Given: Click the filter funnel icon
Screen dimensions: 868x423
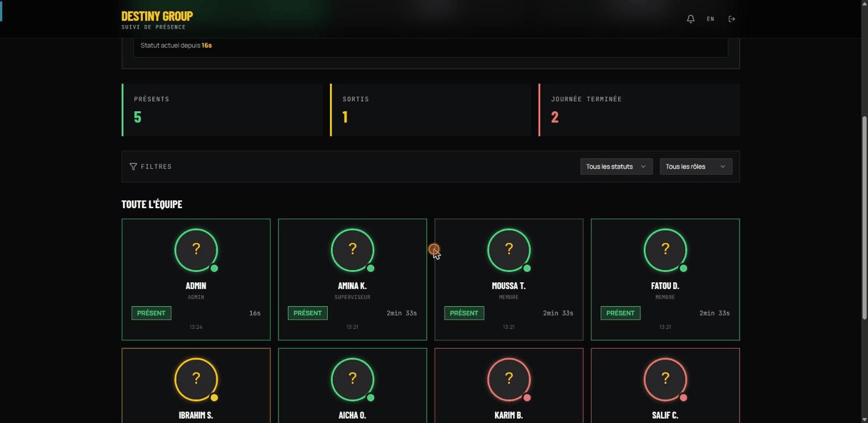Looking at the screenshot, I should [133, 167].
